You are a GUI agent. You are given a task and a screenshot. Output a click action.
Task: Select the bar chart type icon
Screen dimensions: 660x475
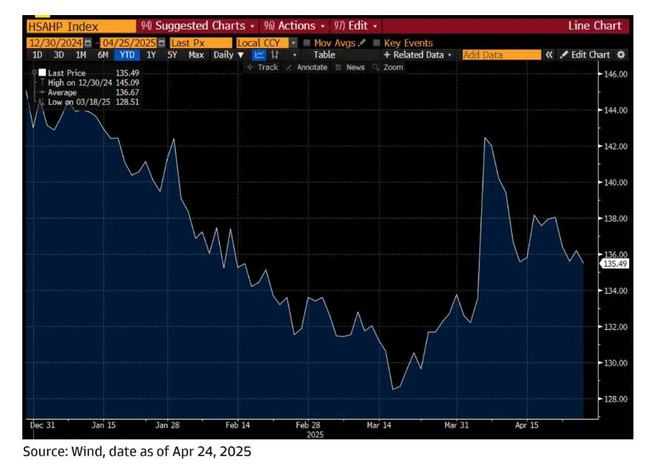coord(275,55)
